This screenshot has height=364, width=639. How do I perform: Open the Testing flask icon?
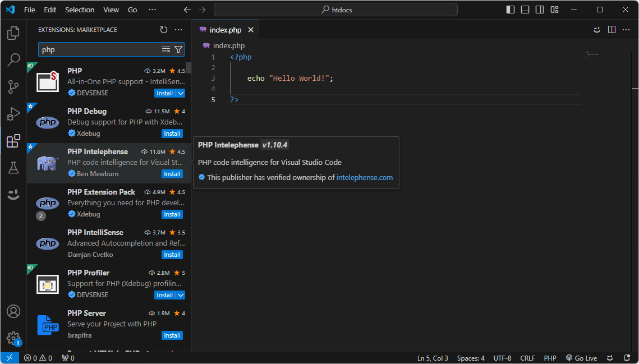click(x=13, y=168)
